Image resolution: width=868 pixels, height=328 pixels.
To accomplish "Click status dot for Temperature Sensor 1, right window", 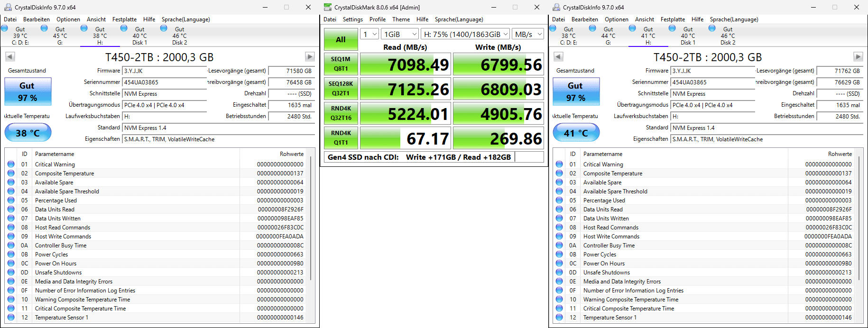I will [559, 318].
